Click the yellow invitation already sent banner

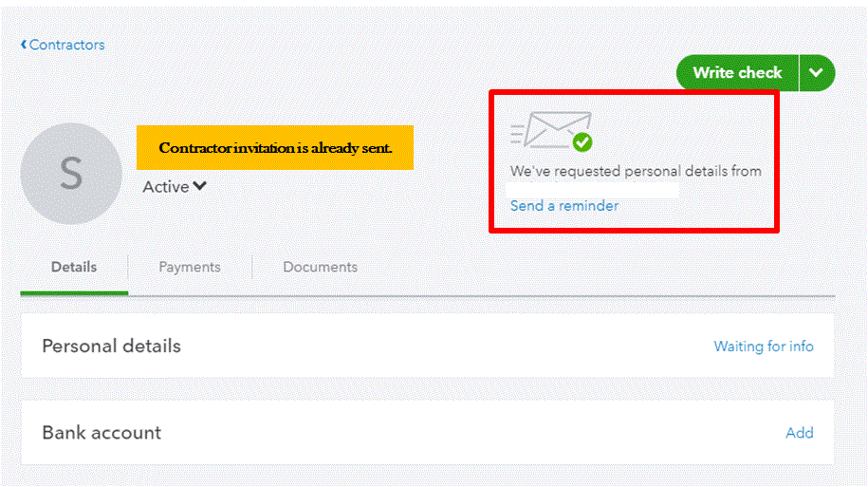click(x=275, y=147)
